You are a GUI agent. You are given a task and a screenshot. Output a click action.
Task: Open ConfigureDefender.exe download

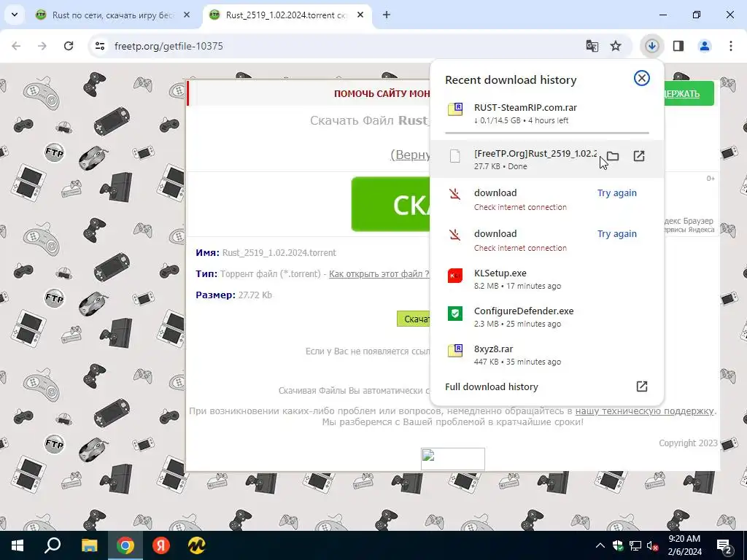point(547,317)
